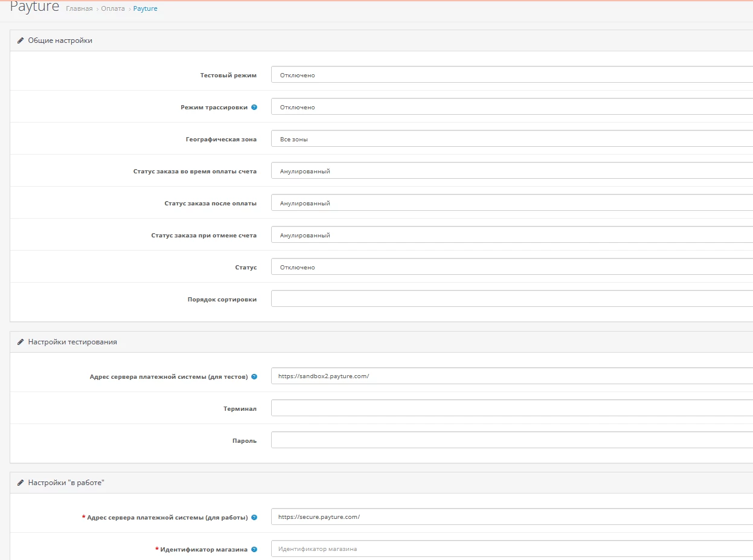Click the Терминал label
This screenshot has width=753, height=560.
point(240,408)
